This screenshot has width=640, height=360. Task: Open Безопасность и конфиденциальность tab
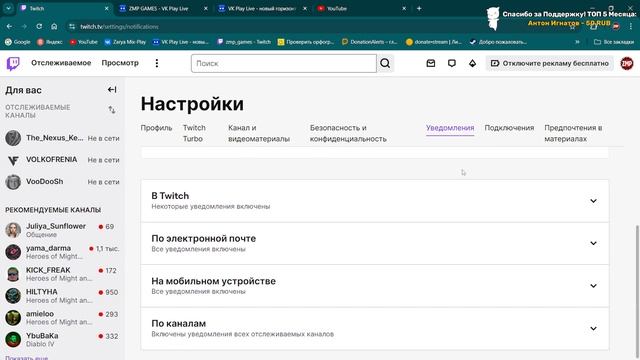coord(348,133)
